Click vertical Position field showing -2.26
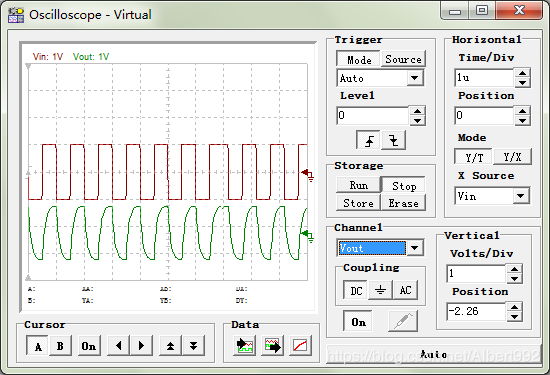Image resolution: width=550 pixels, height=375 pixels. [476, 312]
